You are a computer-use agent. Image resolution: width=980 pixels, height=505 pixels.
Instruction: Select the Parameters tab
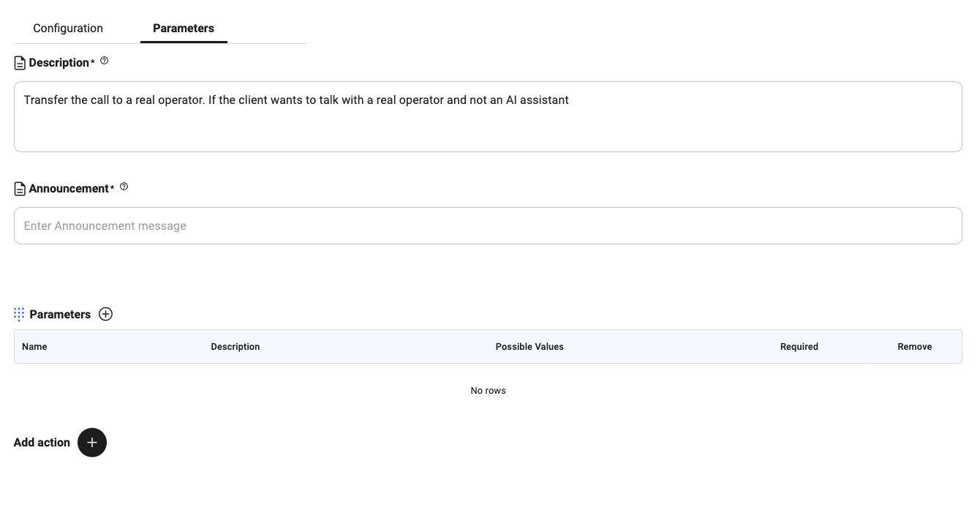pos(183,29)
